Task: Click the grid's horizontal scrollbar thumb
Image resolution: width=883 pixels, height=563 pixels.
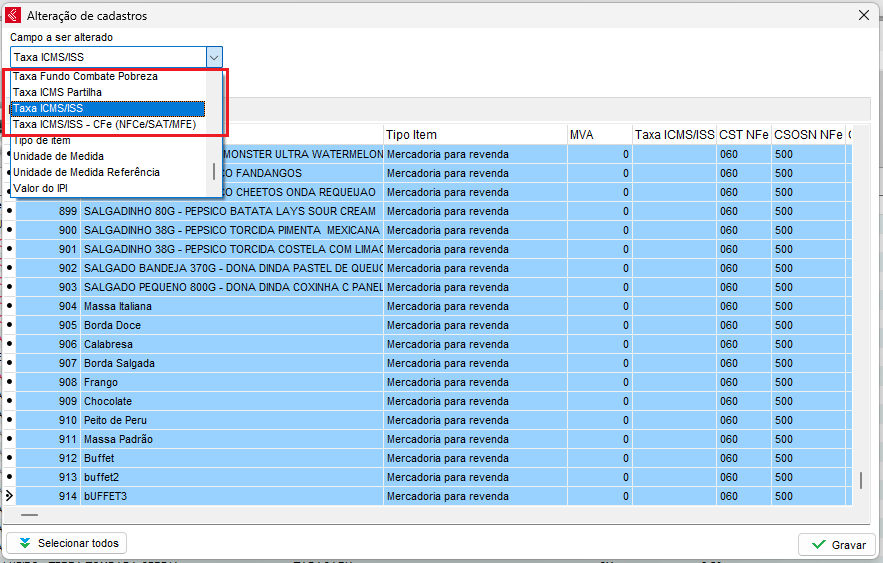Action: [x=29, y=515]
